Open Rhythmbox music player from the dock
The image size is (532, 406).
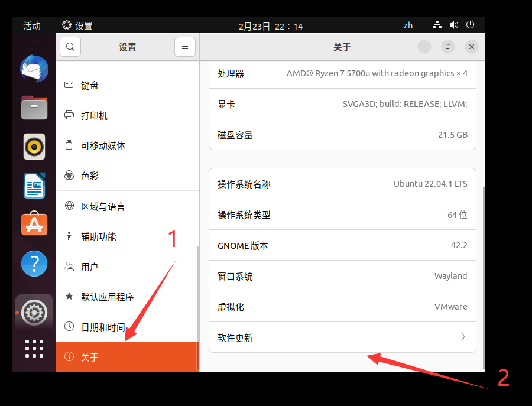tap(34, 147)
